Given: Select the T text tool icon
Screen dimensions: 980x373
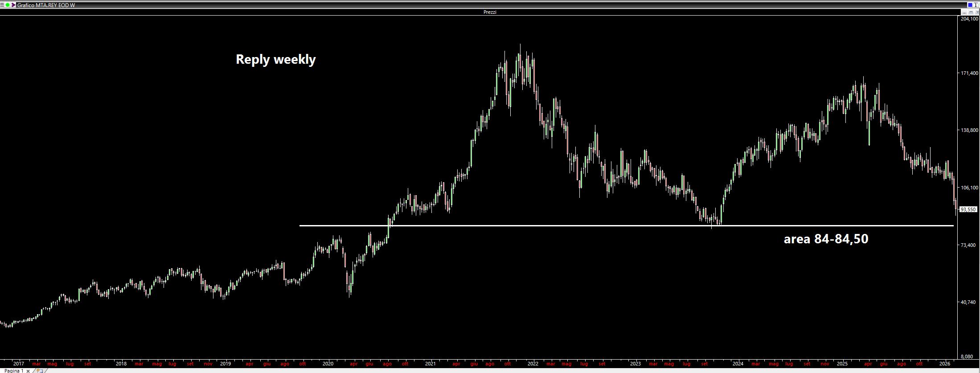Looking at the screenshot, I should (976, 5).
